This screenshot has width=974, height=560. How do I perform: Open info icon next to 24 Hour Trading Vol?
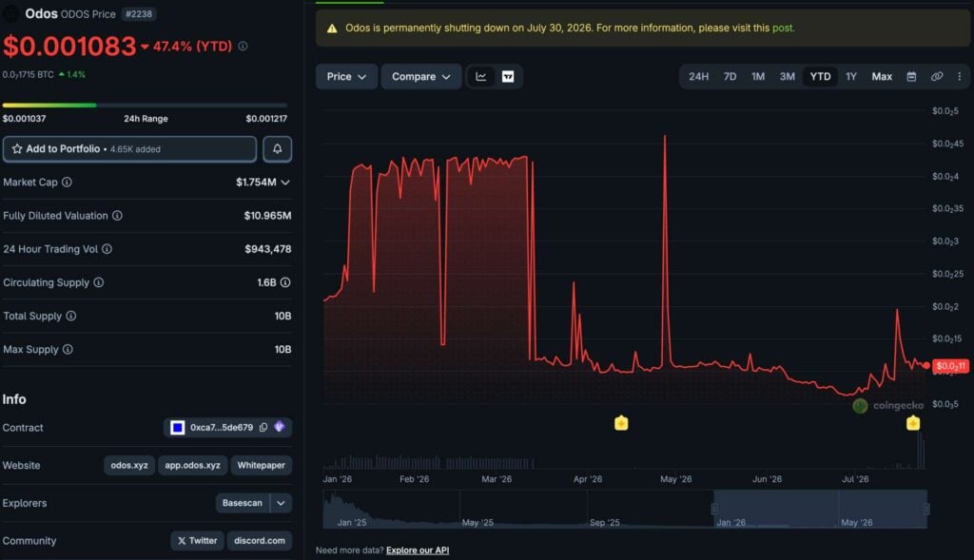coord(107,249)
